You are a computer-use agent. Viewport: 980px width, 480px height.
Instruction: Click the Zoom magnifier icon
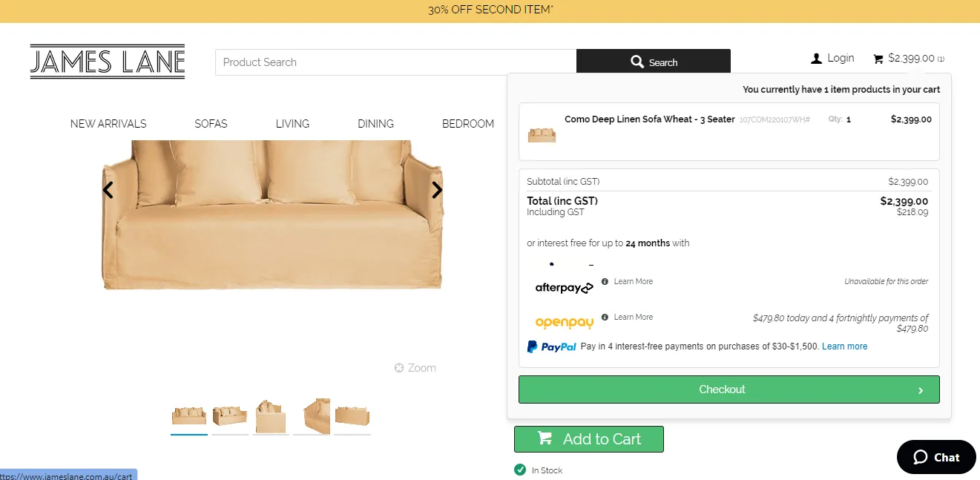pyautogui.click(x=399, y=368)
